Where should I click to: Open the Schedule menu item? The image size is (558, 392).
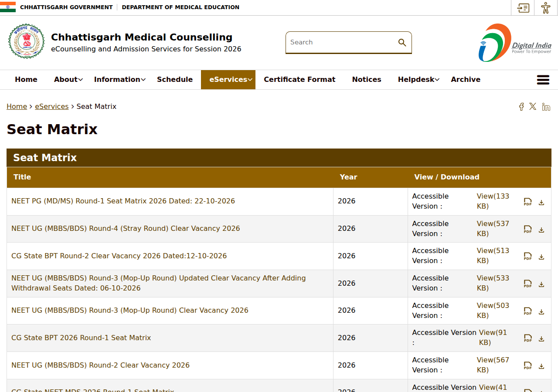pos(175,79)
